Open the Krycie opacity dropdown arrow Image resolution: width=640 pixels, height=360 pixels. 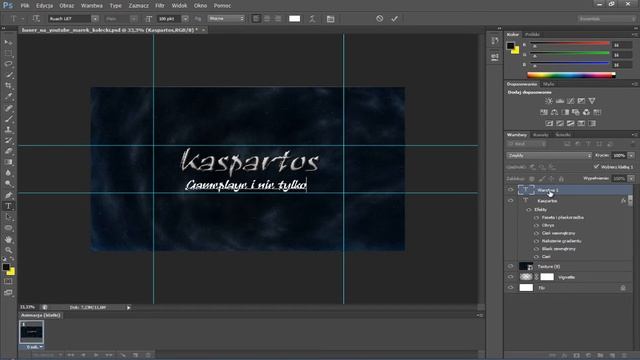click(631, 156)
